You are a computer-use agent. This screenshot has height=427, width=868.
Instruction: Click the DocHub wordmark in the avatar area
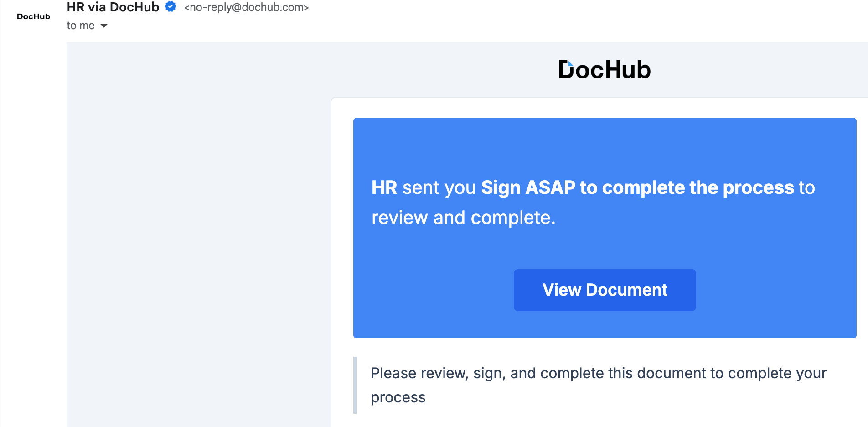click(33, 16)
